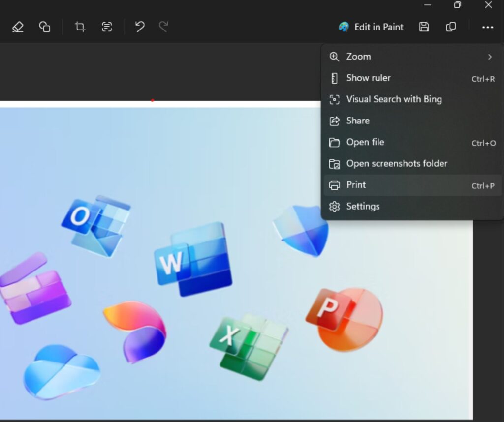The image size is (504, 422).
Task: Click the PowerPoint icon in snip
Action: point(345,320)
